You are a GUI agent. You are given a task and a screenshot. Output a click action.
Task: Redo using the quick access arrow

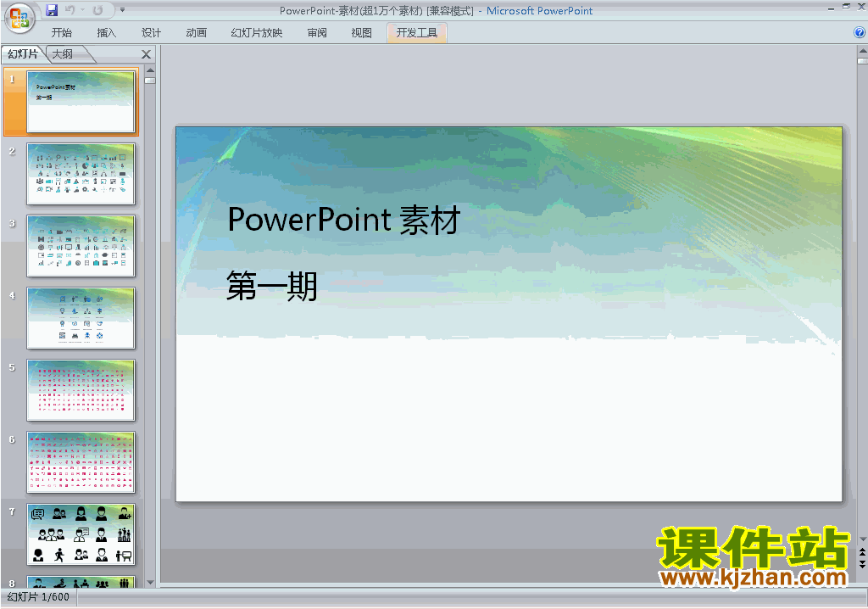click(x=98, y=10)
